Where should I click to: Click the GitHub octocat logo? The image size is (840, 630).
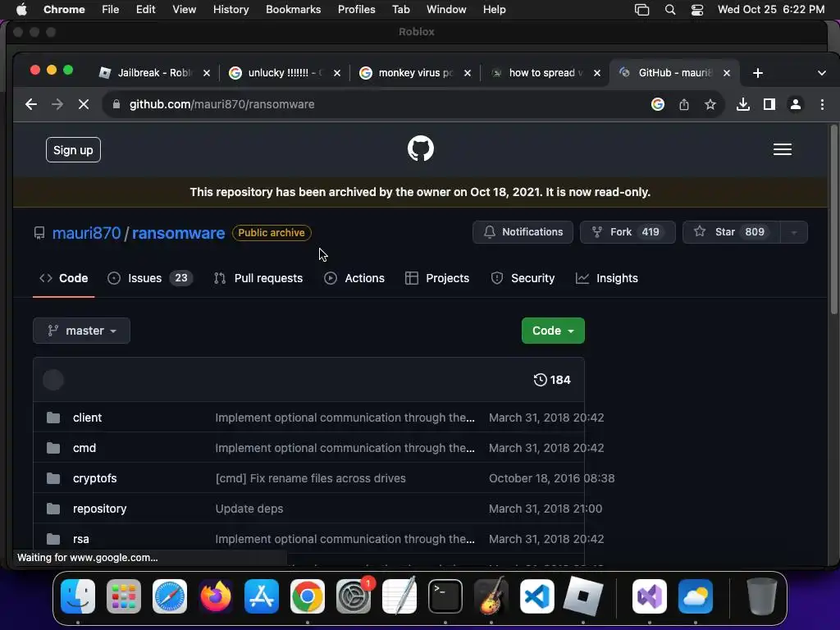(421, 148)
